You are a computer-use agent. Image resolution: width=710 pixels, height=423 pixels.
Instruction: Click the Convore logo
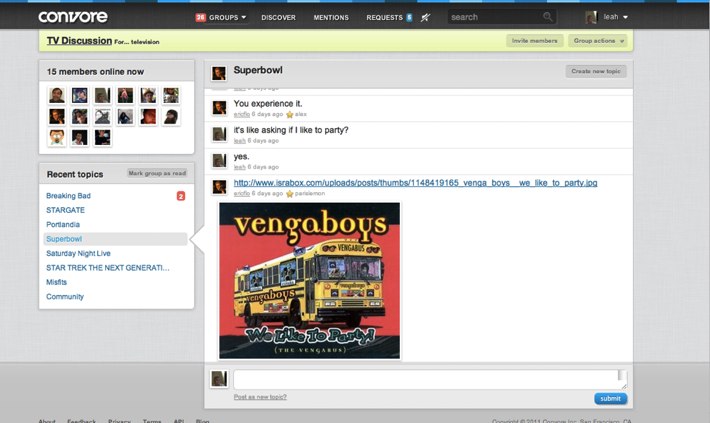73,17
